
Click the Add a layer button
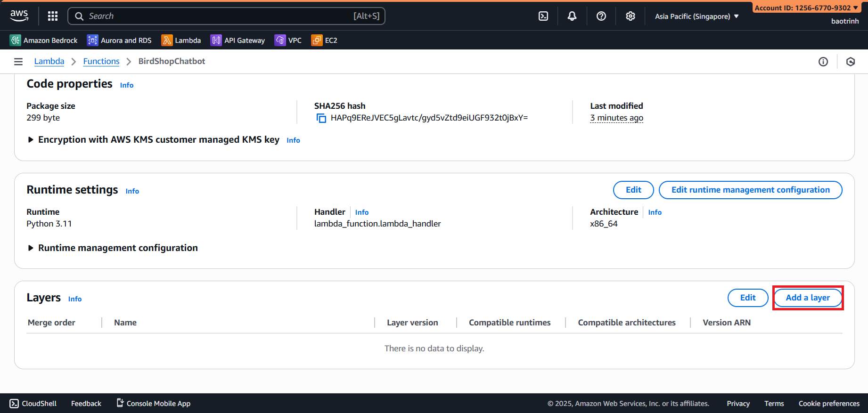(808, 298)
